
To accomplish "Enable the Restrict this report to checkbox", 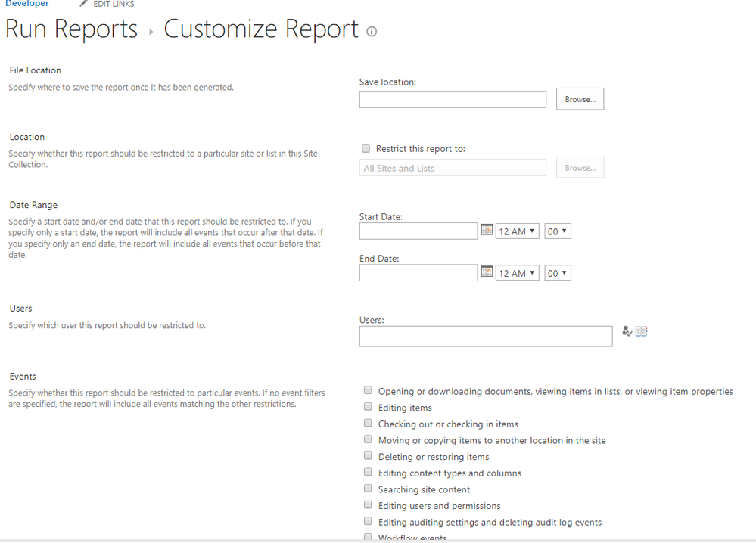I will pyautogui.click(x=366, y=148).
